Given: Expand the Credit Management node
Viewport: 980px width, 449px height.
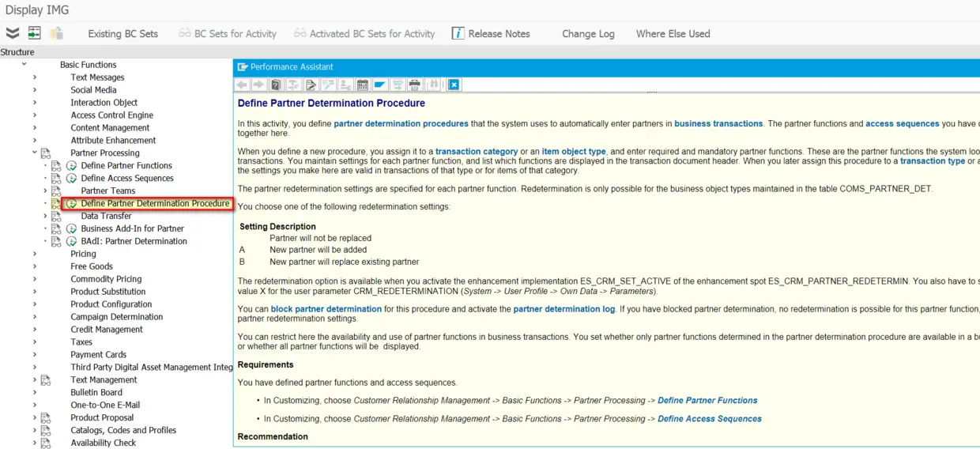Looking at the screenshot, I should point(35,329).
